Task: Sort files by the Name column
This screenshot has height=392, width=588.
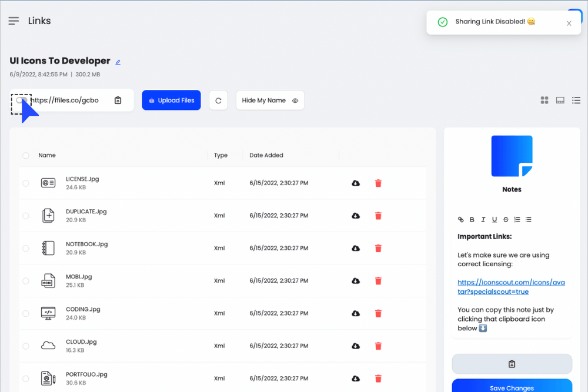Action: [x=47, y=155]
